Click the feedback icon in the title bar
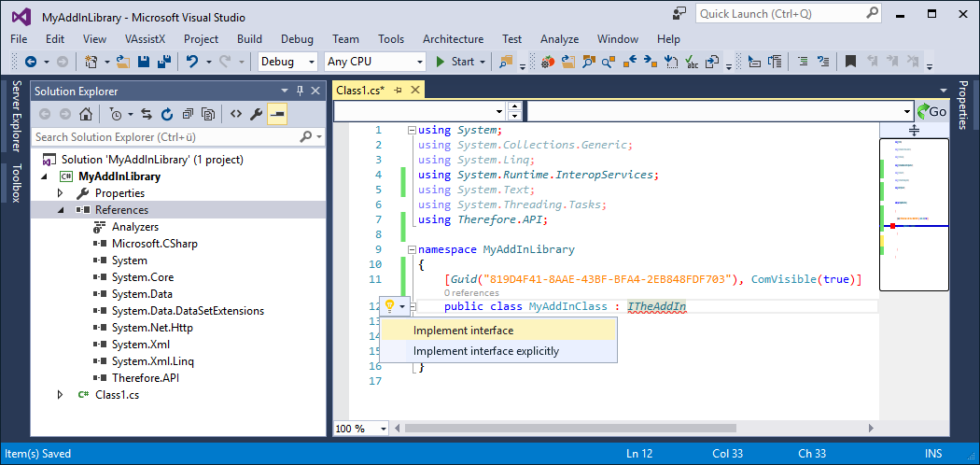The image size is (980, 465). tap(679, 13)
